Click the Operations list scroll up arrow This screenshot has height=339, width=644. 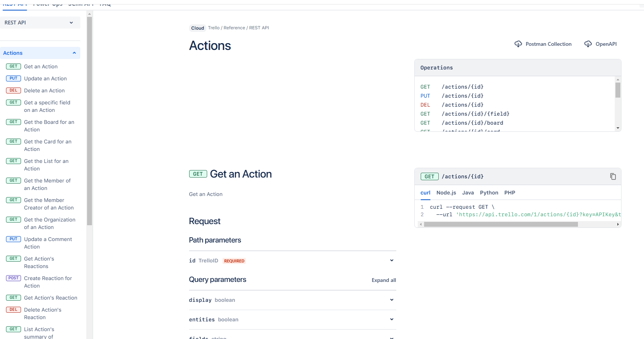[618, 80]
